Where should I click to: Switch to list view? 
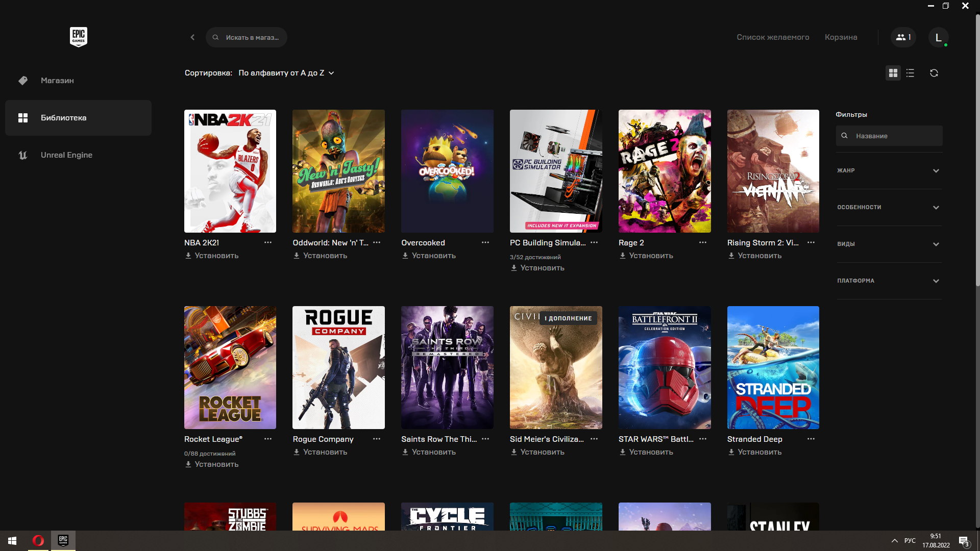(x=910, y=73)
